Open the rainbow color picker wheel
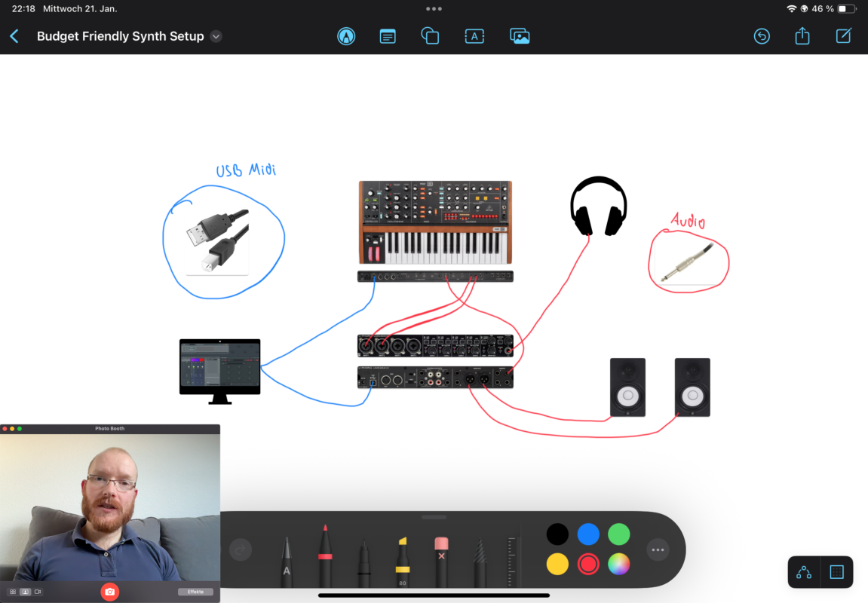868x603 pixels. [x=618, y=564]
